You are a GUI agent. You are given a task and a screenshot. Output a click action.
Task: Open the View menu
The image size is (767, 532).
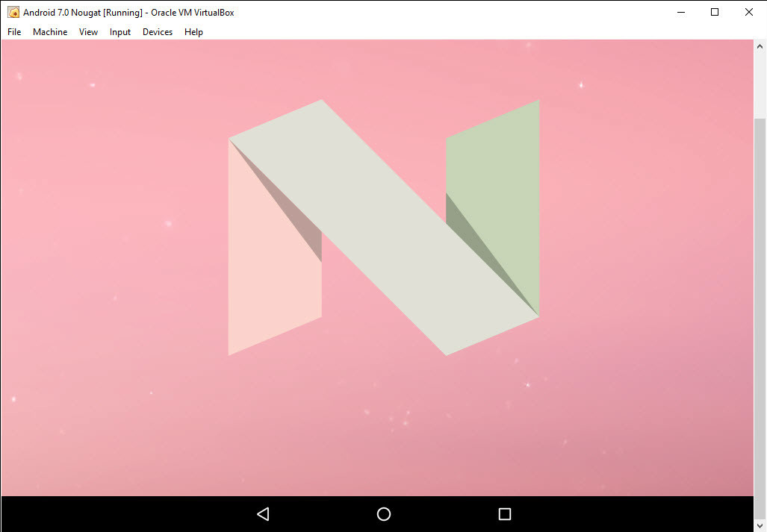pyautogui.click(x=88, y=32)
